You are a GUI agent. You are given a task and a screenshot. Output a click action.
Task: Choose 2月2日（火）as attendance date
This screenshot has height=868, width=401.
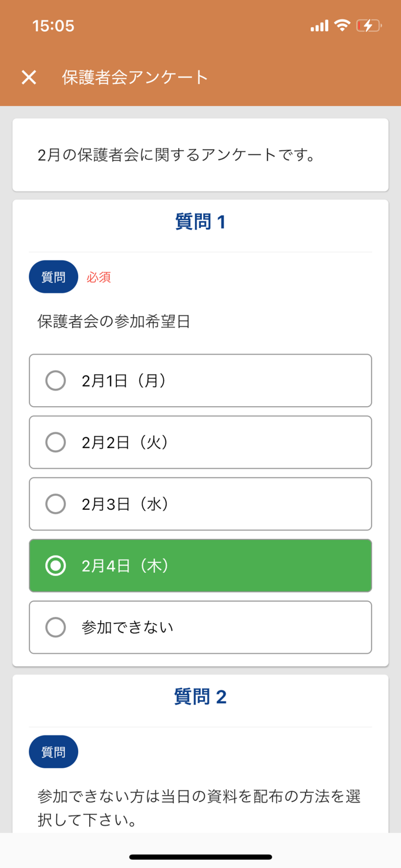(x=200, y=442)
